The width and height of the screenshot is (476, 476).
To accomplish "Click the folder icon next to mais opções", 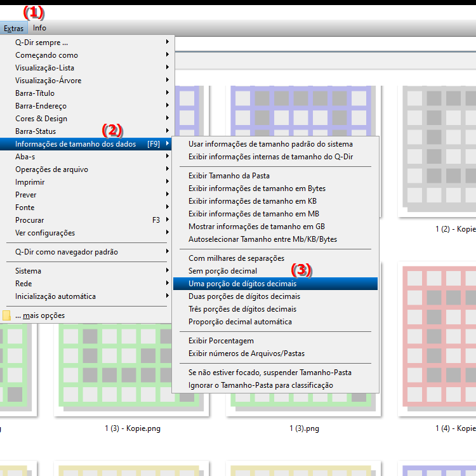I will [x=6, y=315].
